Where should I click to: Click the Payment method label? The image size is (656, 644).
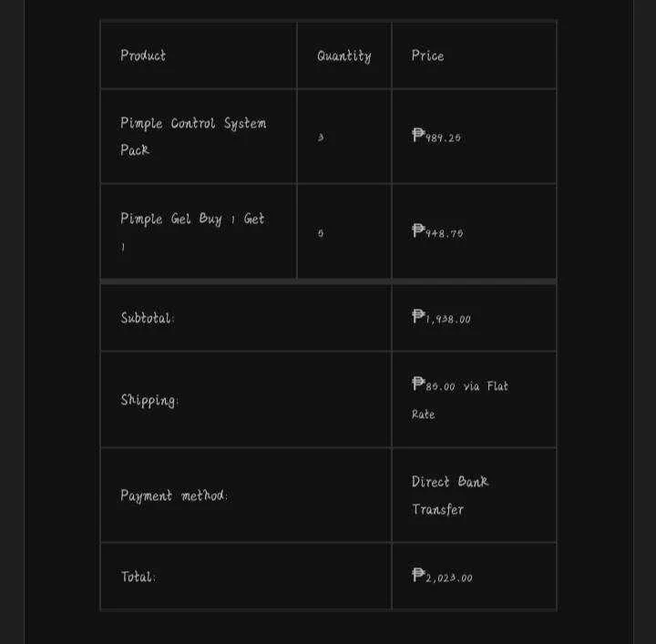[174, 496]
